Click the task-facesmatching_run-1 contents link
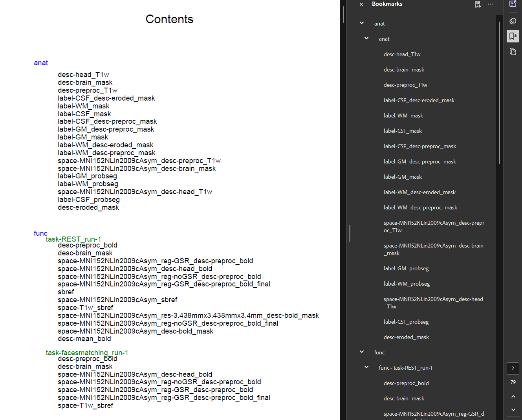Image resolution: width=522 pixels, height=420 pixels. (x=87, y=352)
